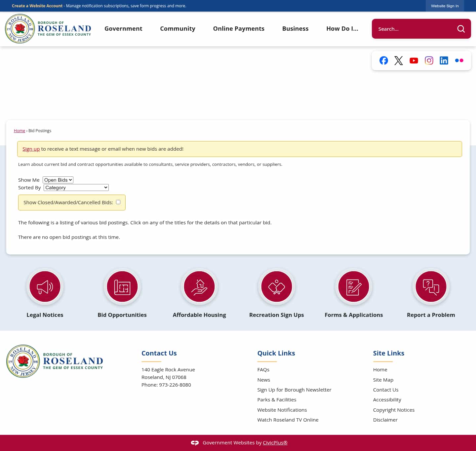Click the search magnifying glass
This screenshot has width=476, height=451.
[461, 29]
